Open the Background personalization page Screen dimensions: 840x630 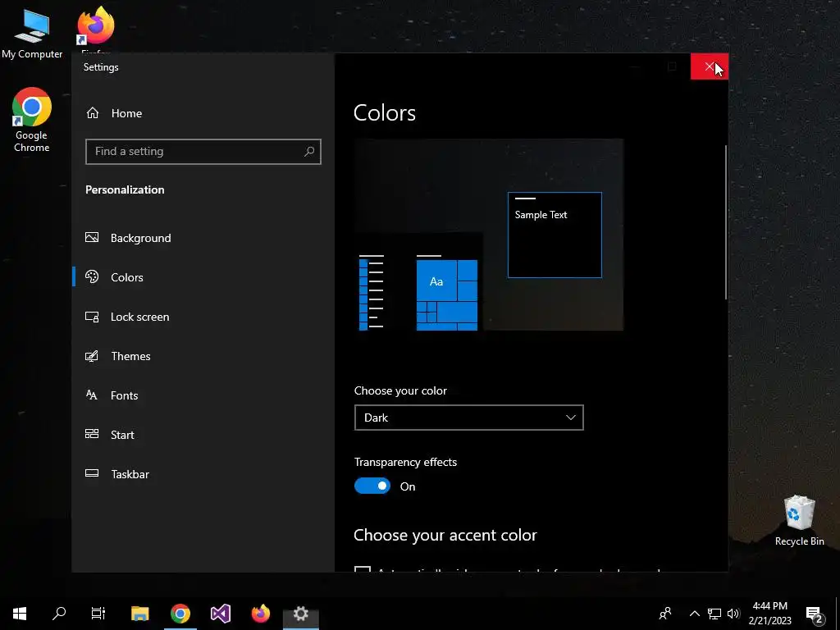pyautogui.click(x=140, y=238)
